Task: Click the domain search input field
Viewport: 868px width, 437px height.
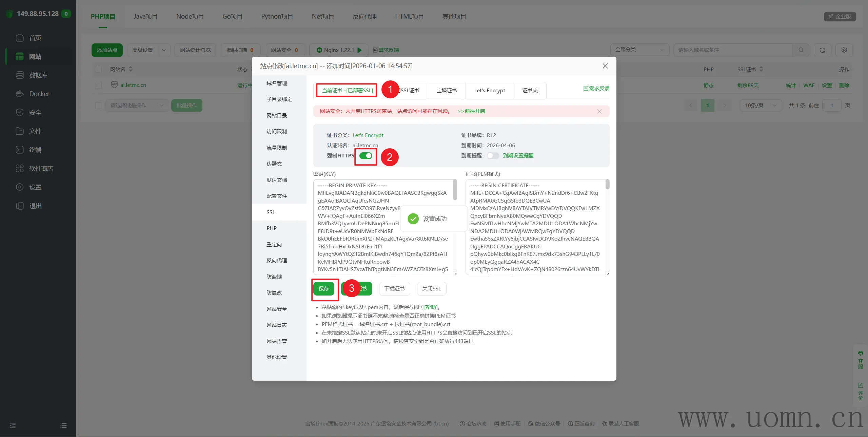Action: pos(732,50)
